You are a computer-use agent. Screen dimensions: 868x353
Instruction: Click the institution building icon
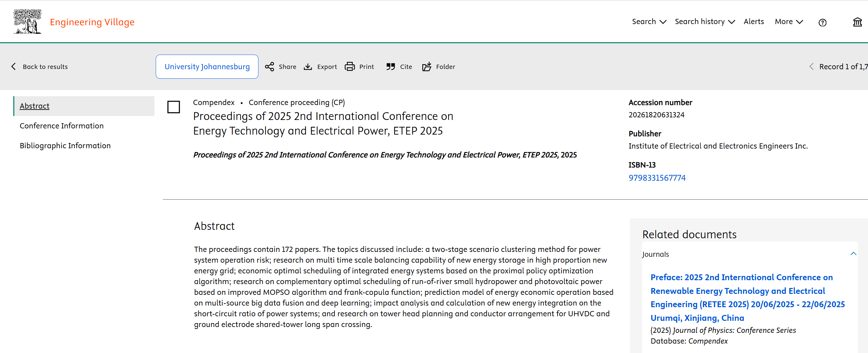(x=858, y=22)
